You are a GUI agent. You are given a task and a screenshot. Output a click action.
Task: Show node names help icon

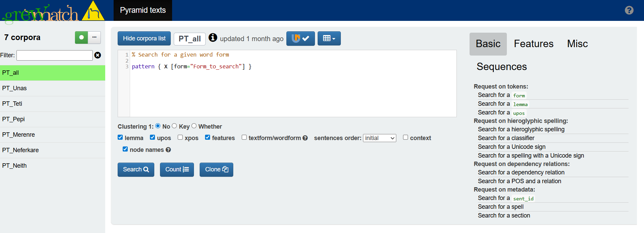[x=168, y=150]
